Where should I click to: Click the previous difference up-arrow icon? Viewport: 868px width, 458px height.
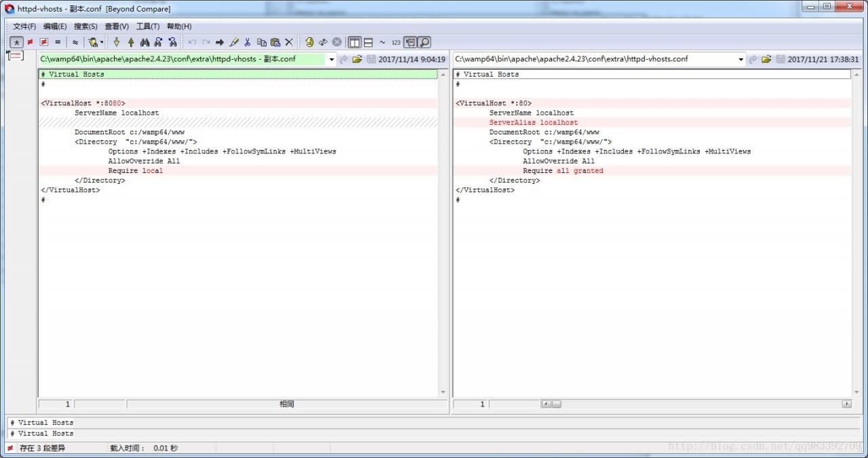[x=131, y=42]
